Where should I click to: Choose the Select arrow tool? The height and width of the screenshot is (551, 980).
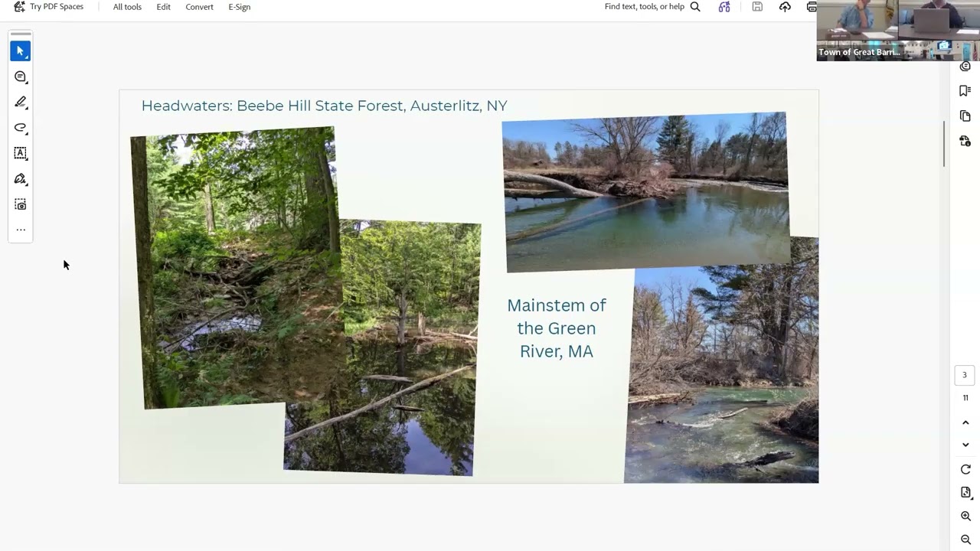click(21, 51)
